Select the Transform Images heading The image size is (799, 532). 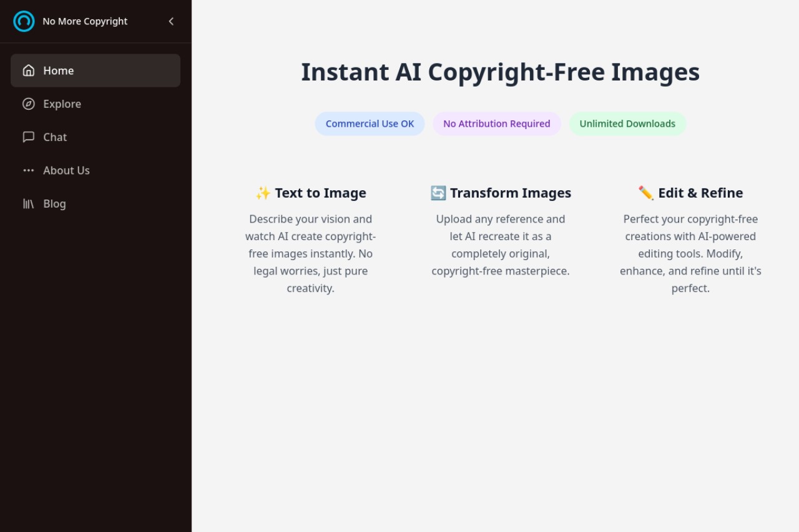511,193
